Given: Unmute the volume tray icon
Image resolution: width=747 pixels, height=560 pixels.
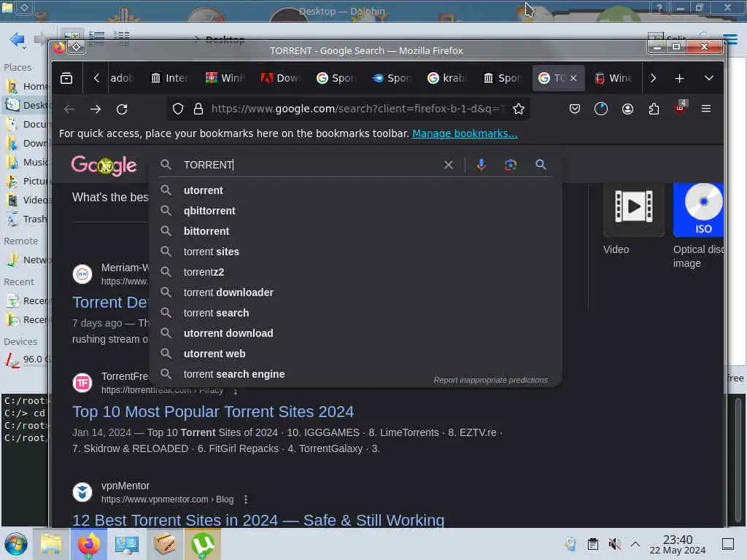Looking at the screenshot, I should tap(614, 544).
